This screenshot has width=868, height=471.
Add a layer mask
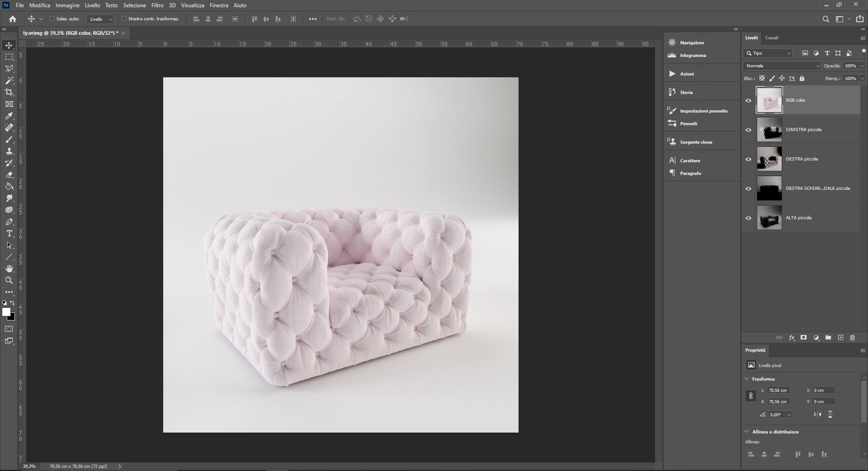[x=803, y=338]
